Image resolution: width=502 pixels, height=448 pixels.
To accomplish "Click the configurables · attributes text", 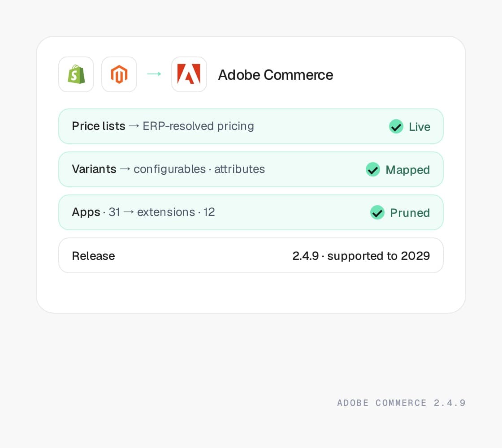I will tap(199, 169).
